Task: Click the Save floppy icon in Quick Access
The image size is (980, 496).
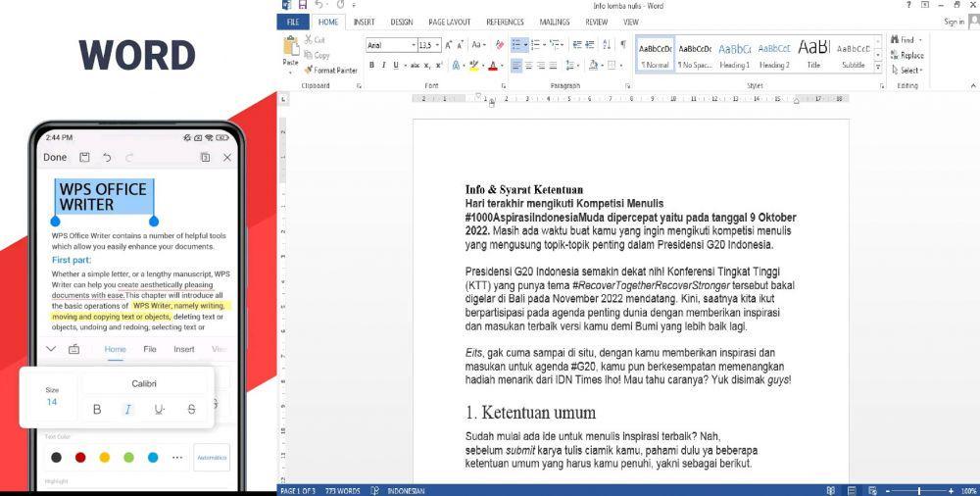Action: (x=303, y=5)
